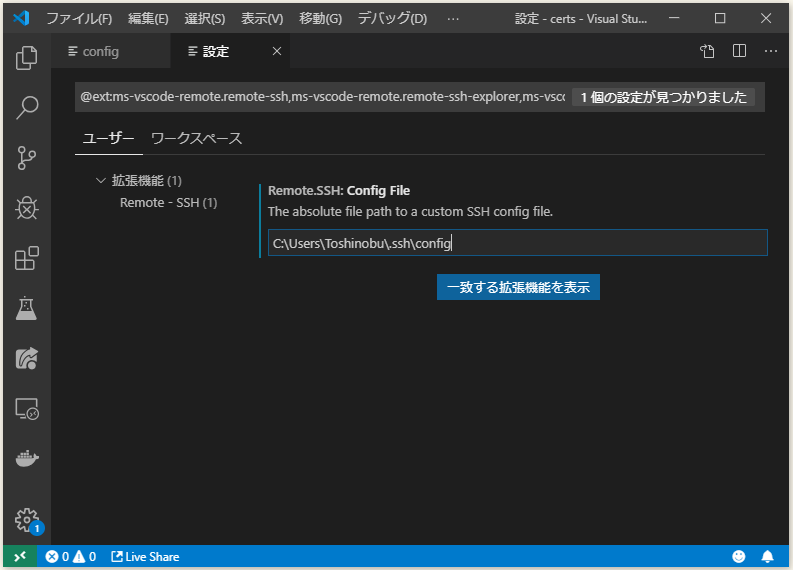The height and width of the screenshot is (570, 793).
Task: Open settings JSON file icon
Action: (707, 51)
